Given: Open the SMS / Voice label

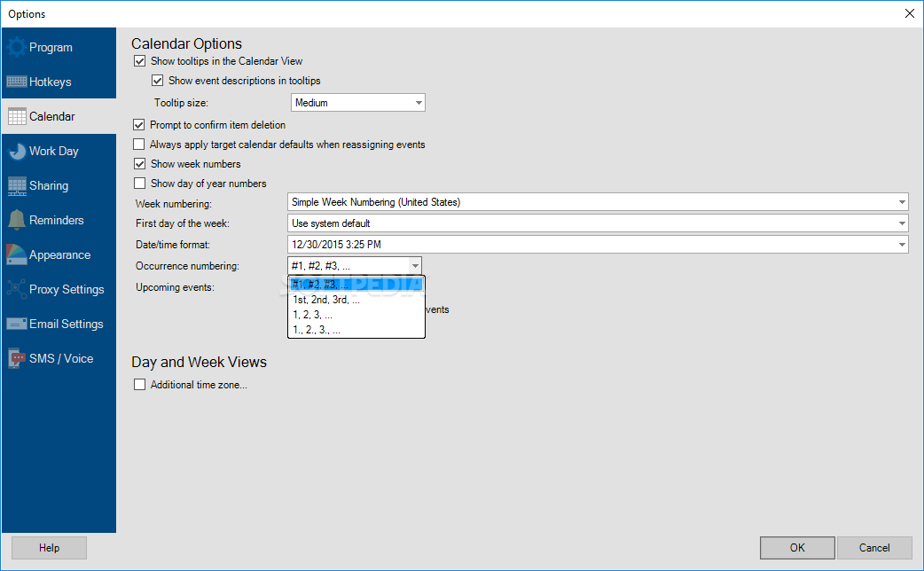Looking at the screenshot, I should 61,358.
